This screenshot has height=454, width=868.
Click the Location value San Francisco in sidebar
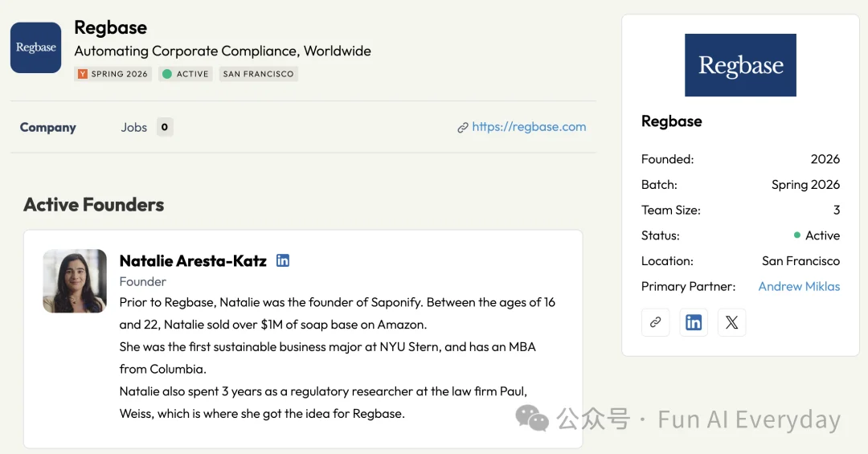coord(800,261)
